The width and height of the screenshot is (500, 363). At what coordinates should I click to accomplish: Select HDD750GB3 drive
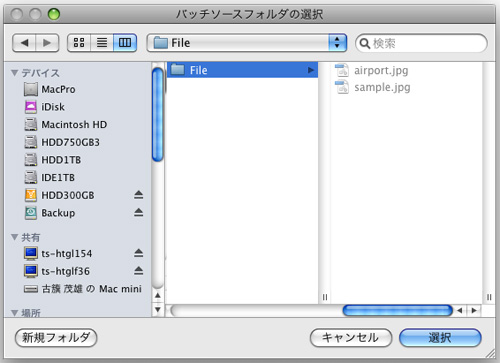[x=78, y=142]
